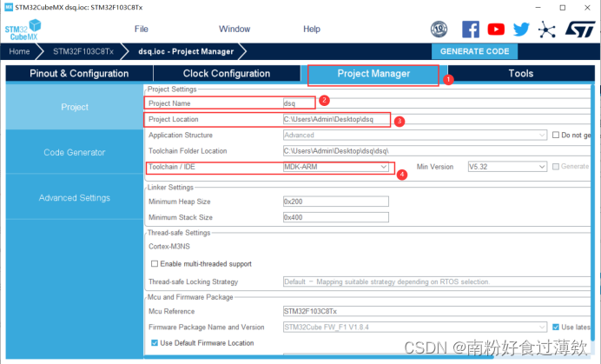601x364 pixels.
Task: Click the Minimum Heap Size field
Action: point(336,202)
